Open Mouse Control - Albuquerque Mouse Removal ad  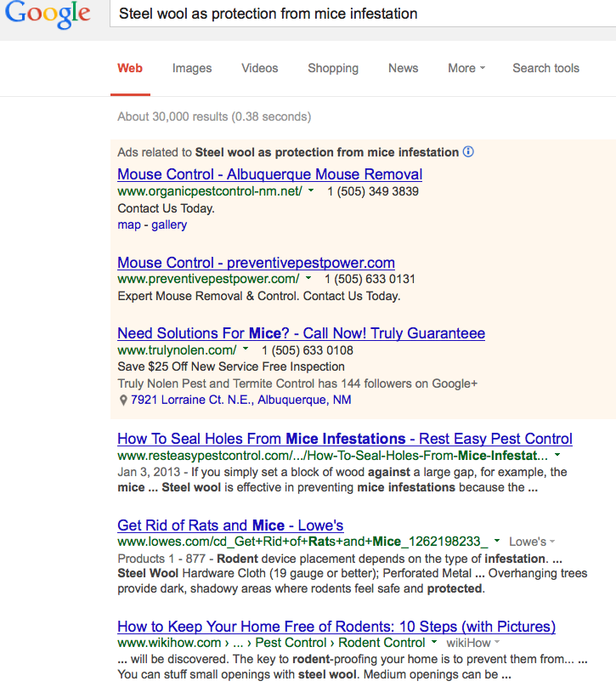point(269,174)
